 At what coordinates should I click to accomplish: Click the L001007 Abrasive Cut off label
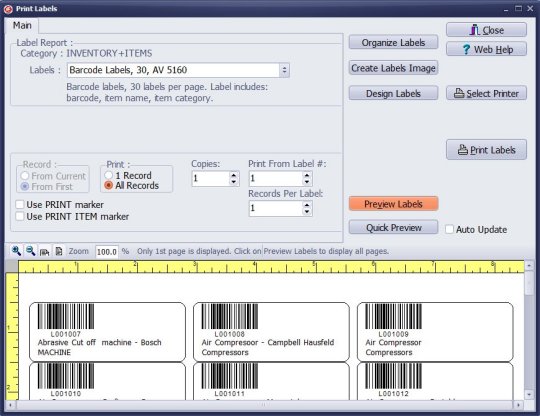click(x=107, y=332)
